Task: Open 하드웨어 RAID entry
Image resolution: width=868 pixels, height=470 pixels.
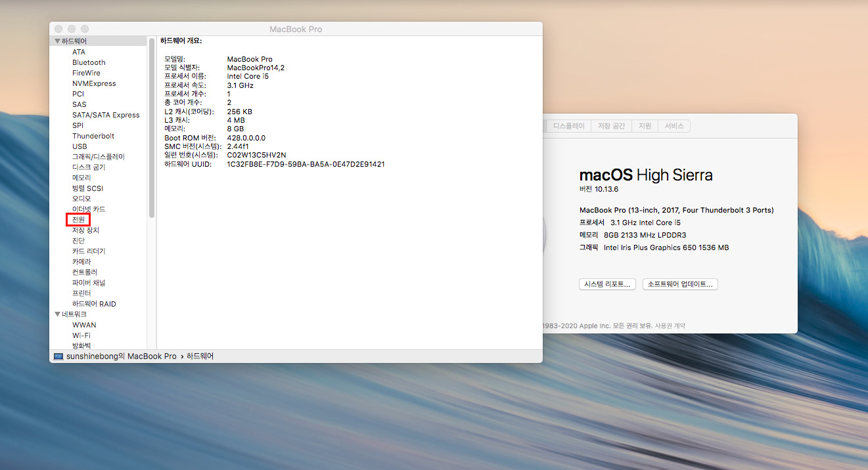Action: pyautogui.click(x=94, y=304)
